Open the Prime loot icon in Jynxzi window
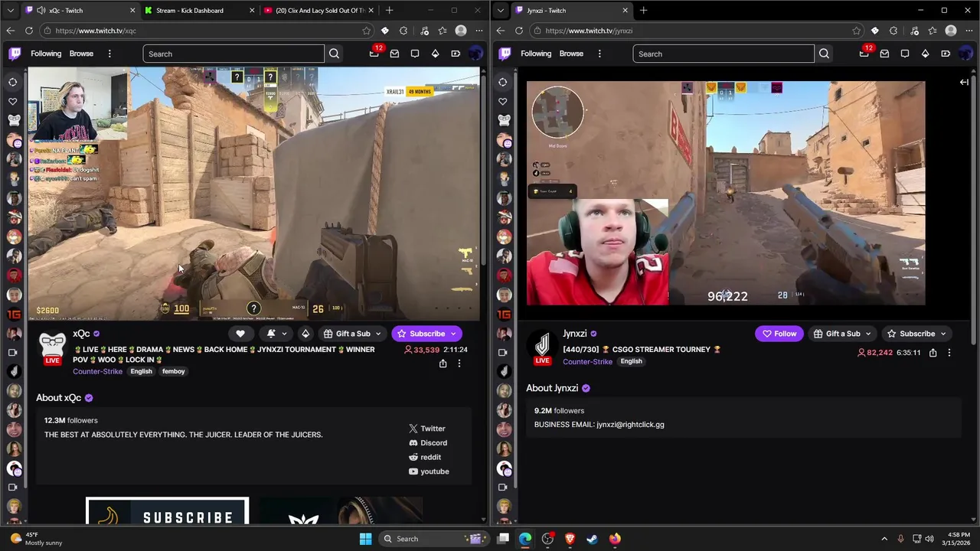This screenshot has width=980, height=551. [x=864, y=52]
